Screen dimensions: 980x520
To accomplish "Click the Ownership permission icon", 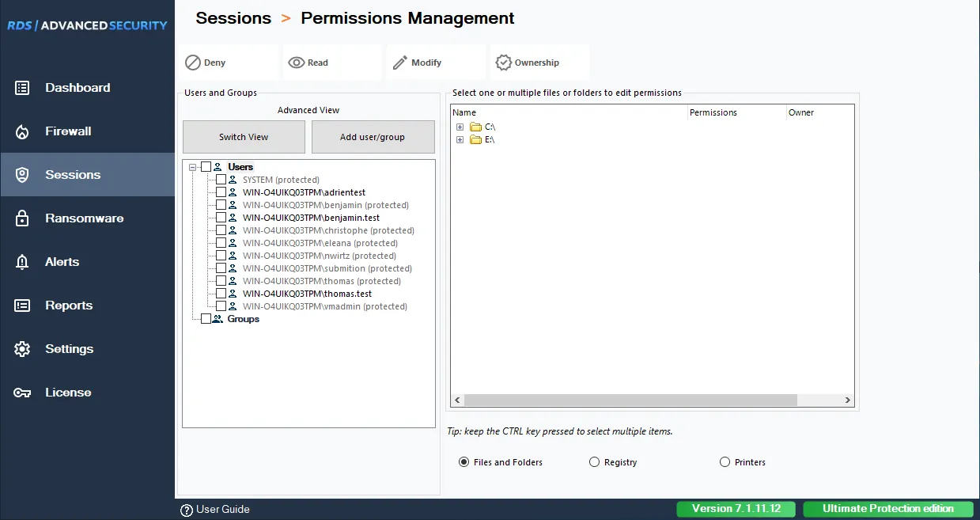I will coord(504,62).
